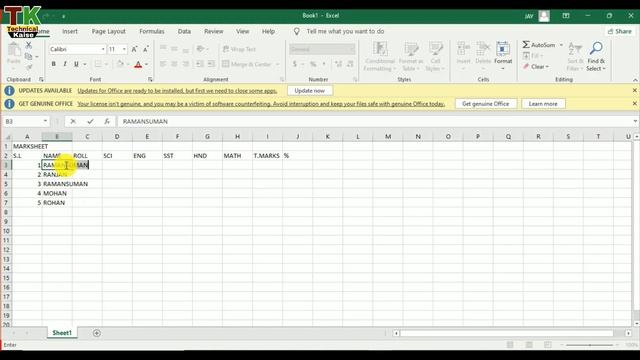Open the Review ribbon tab

pos(214,31)
